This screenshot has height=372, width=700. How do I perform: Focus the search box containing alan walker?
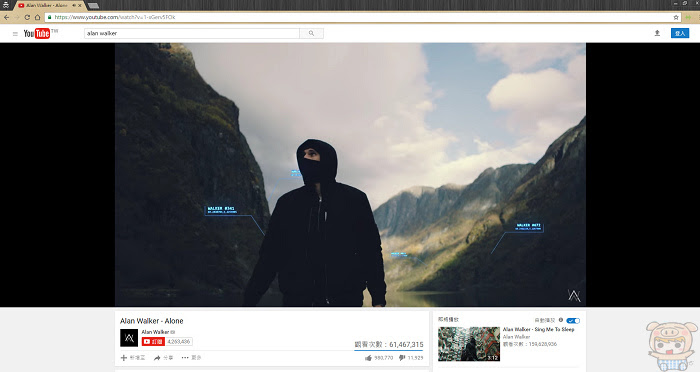[x=192, y=33]
